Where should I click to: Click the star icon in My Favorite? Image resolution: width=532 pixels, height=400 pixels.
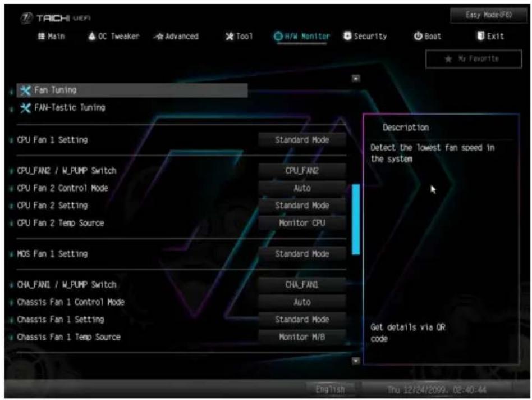[x=448, y=60]
